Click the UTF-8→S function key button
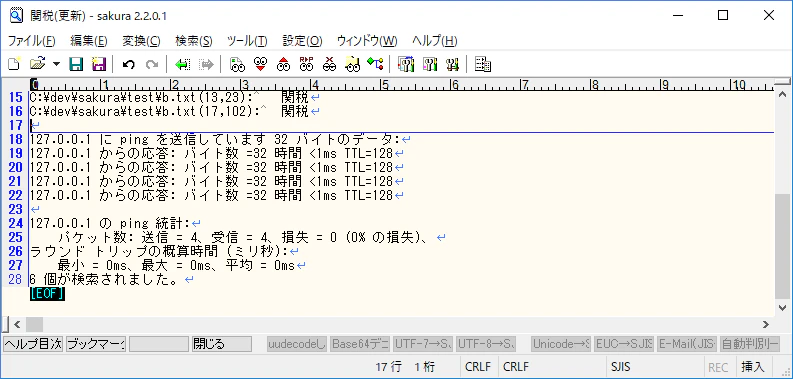The width and height of the screenshot is (793, 379). pyautogui.click(x=486, y=344)
